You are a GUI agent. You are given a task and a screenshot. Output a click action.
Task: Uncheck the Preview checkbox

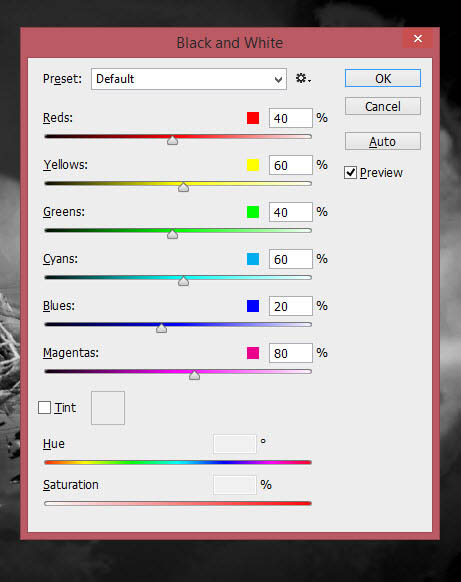click(x=350, y=173)
